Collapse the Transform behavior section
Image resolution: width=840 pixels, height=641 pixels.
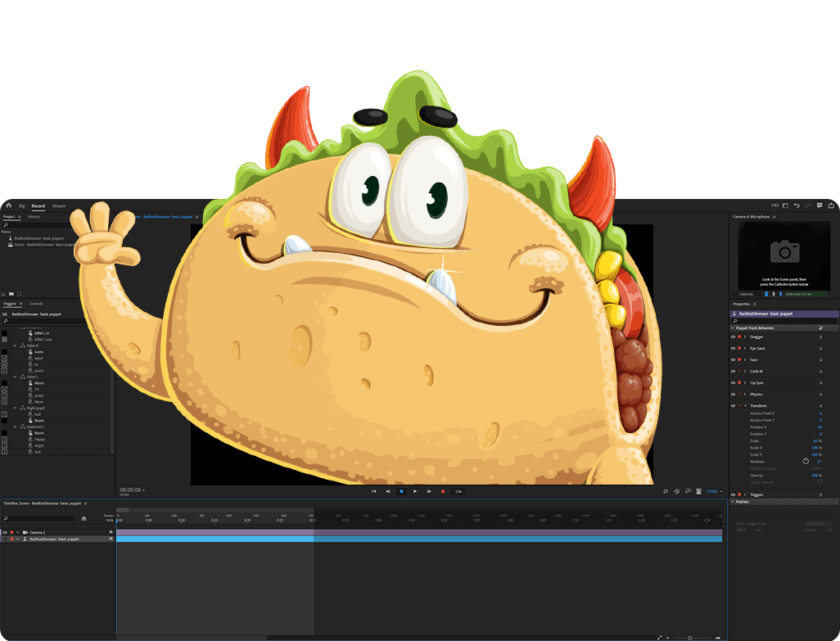pyautogui.click(x=745, y=406)
